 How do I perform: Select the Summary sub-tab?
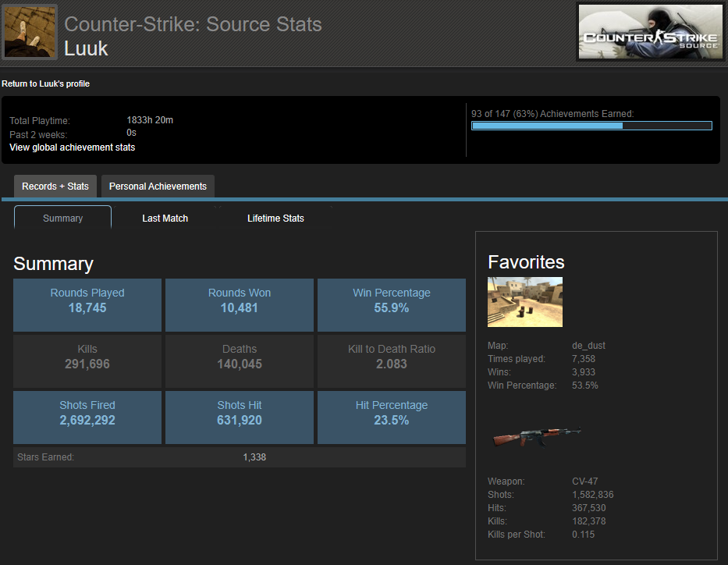coord(62,218)
